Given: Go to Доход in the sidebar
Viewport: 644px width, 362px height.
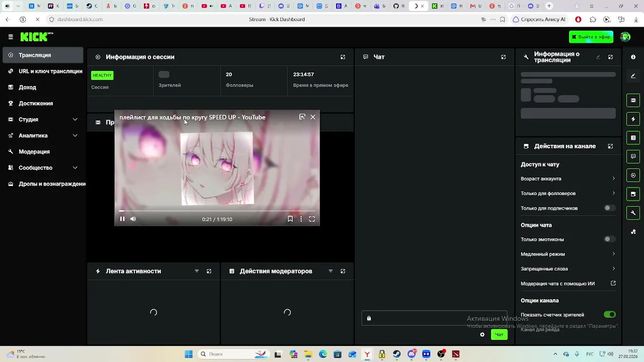Looking at the screenshot, I should (43, 87).
